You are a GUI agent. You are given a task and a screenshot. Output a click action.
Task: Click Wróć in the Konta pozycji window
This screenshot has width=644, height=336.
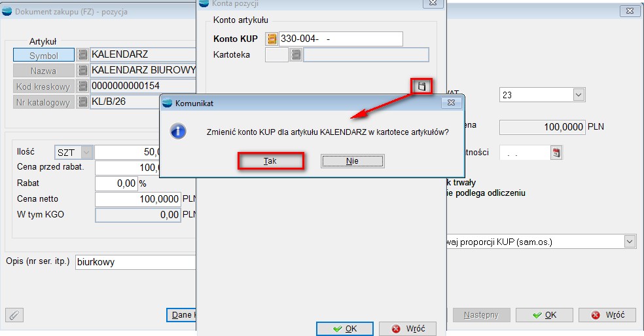[408, 328]
